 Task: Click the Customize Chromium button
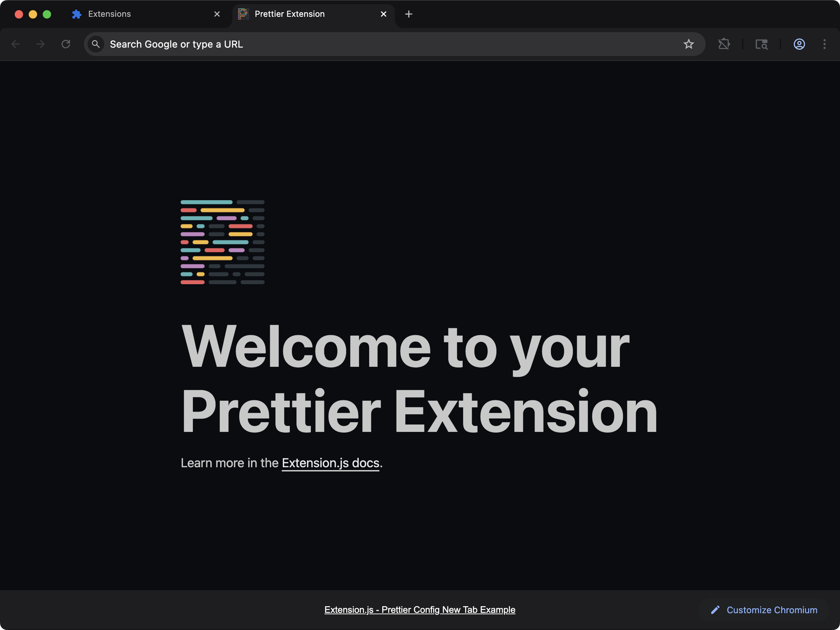[x=772, y=610]
